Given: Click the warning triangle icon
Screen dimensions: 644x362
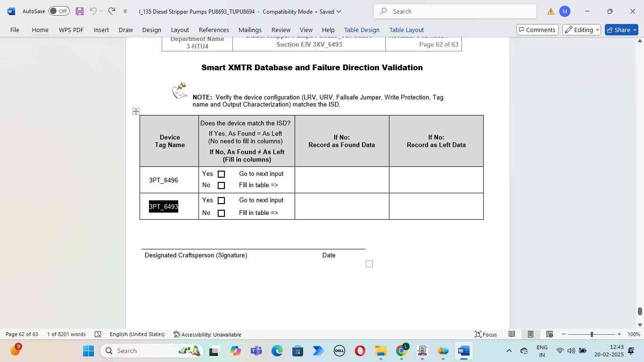Looking at the screenshot, I should (551, 11).
